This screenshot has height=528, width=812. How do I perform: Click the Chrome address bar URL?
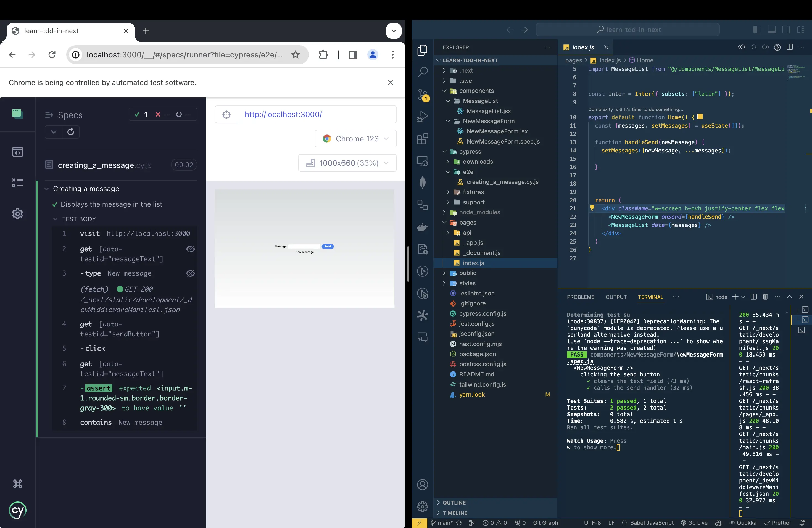pos(184,55)
